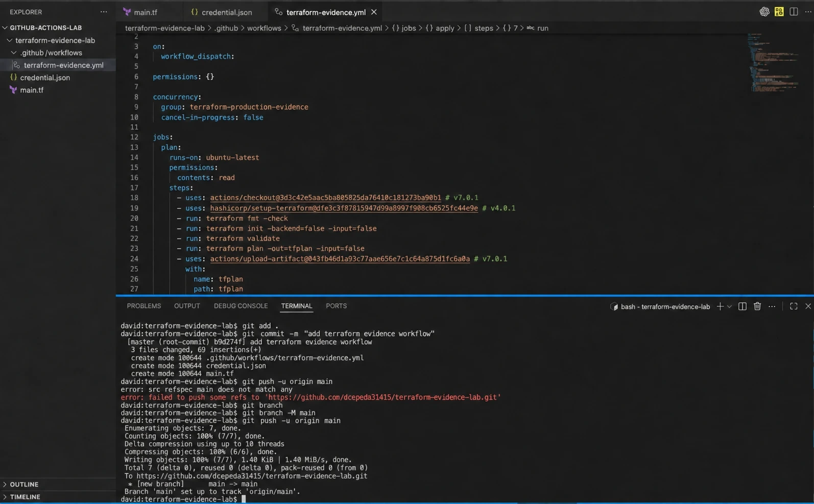Follow the actions/checkout link on line 18
Image resolution: width=814 pixels, height=504 pixels.
[325, 198]
